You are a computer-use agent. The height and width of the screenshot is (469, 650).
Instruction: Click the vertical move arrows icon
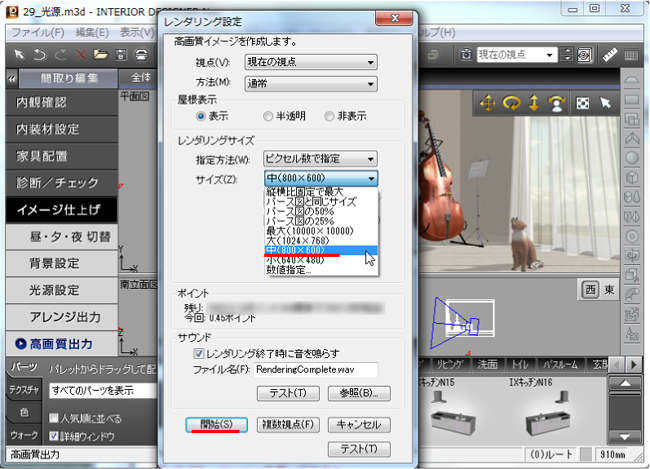[535, 102]
